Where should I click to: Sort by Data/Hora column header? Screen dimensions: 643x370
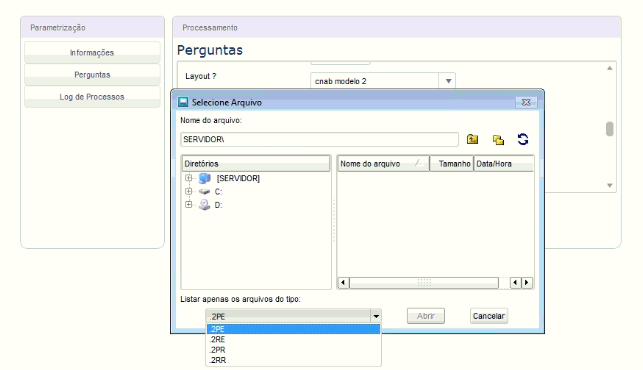click(504, 164)
